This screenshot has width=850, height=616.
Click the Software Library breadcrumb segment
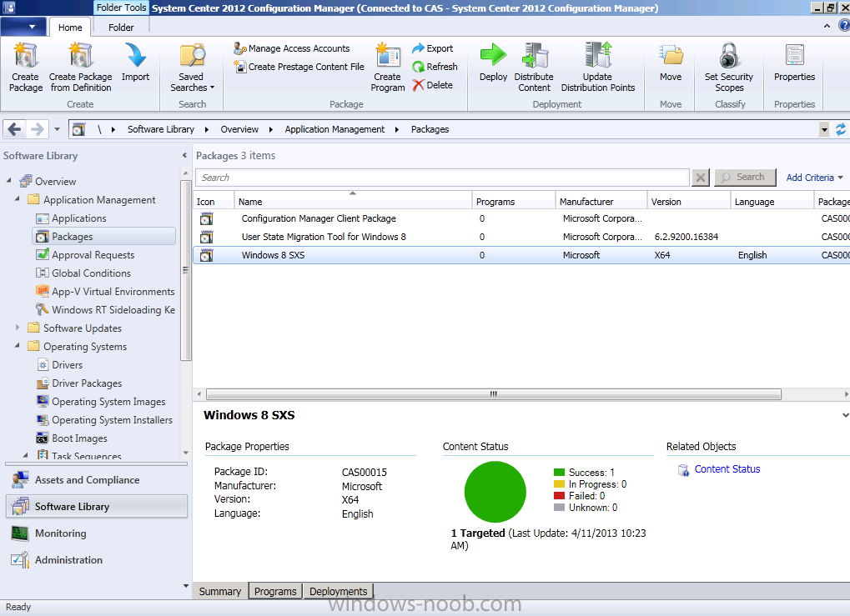(x=160, y=129)
